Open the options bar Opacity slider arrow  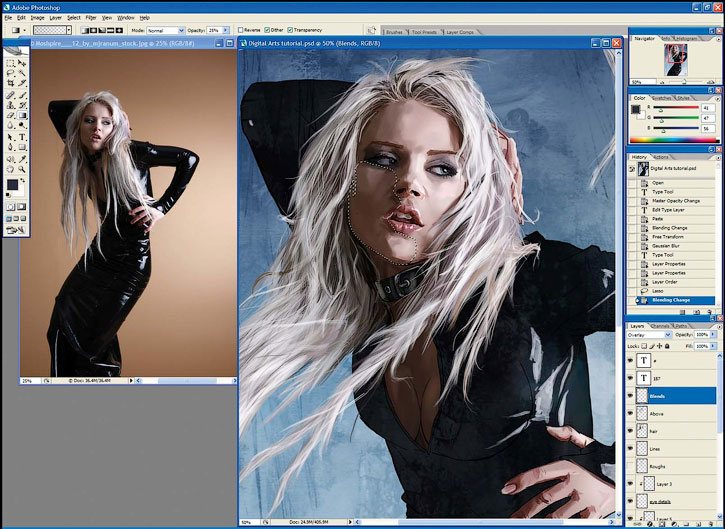tap(226, 31)
